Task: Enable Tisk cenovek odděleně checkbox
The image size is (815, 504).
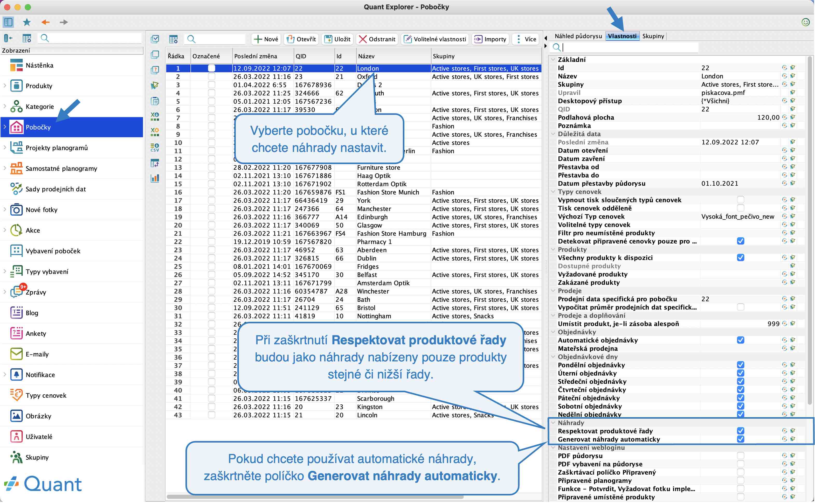Action: click(x=740, y=208)
